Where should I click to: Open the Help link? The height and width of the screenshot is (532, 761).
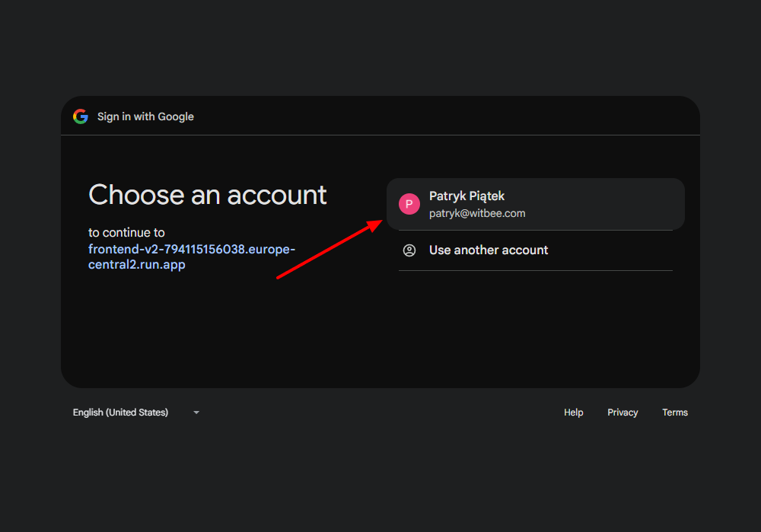[573, 413]
